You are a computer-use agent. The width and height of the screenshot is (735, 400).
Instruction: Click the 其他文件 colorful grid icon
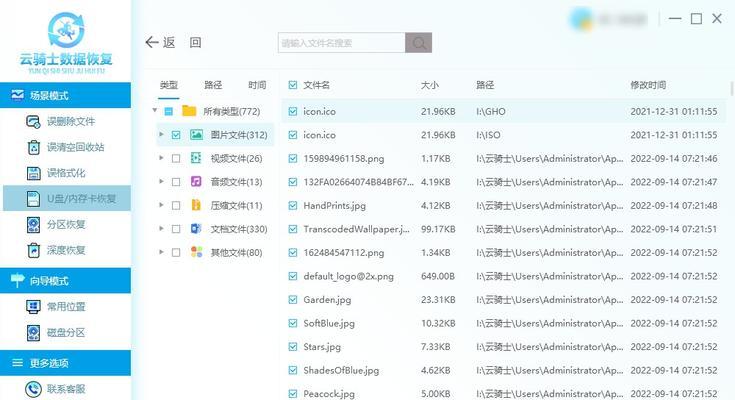[196, 252]
